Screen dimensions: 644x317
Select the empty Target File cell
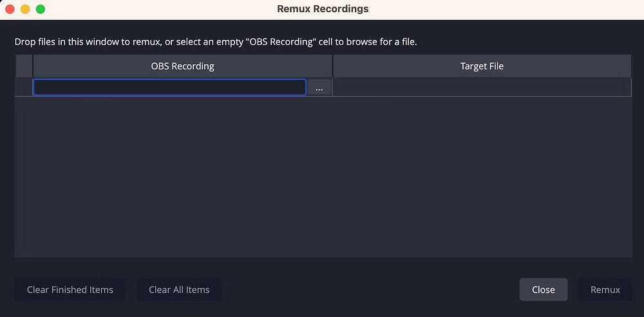point(482,87)
